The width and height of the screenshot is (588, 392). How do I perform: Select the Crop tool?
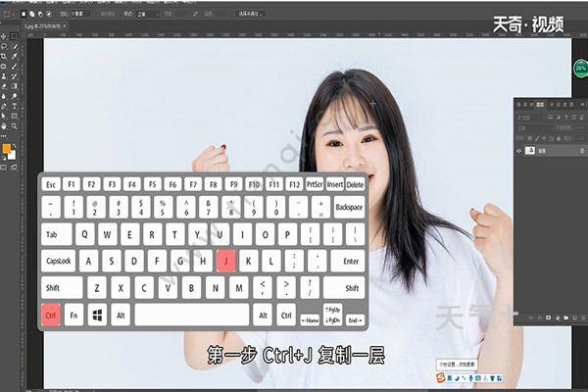[x=4, y=56]
